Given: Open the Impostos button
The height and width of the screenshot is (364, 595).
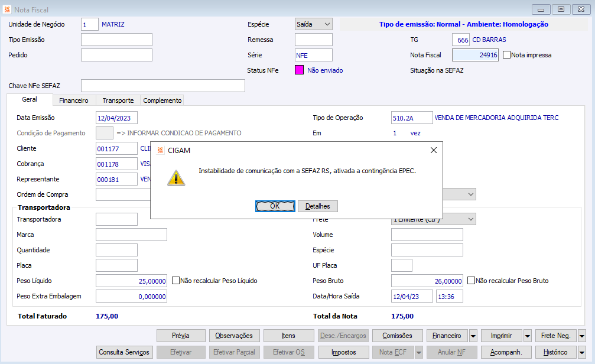Looking at the screenshot, I should tap(343, 352).
